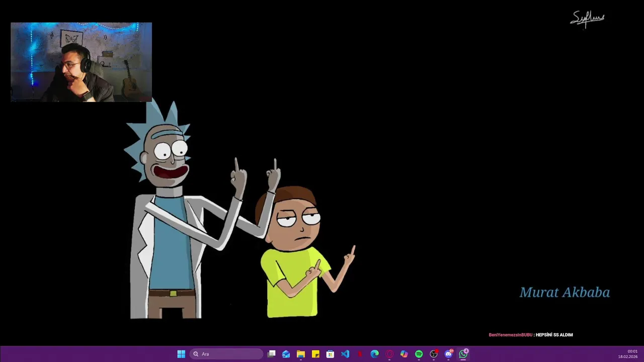Click the webcam overlay thumbnail
644x362 pixels.
81,62
